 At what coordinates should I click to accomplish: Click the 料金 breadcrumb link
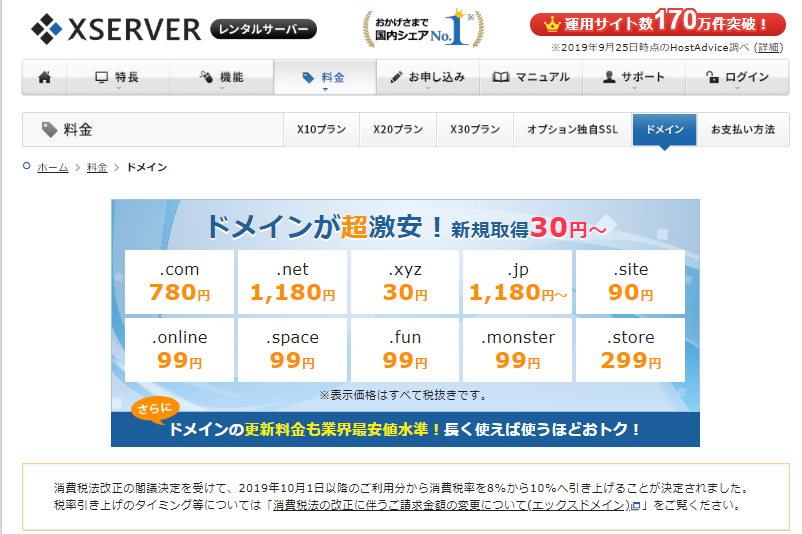(x=97, y=167)
